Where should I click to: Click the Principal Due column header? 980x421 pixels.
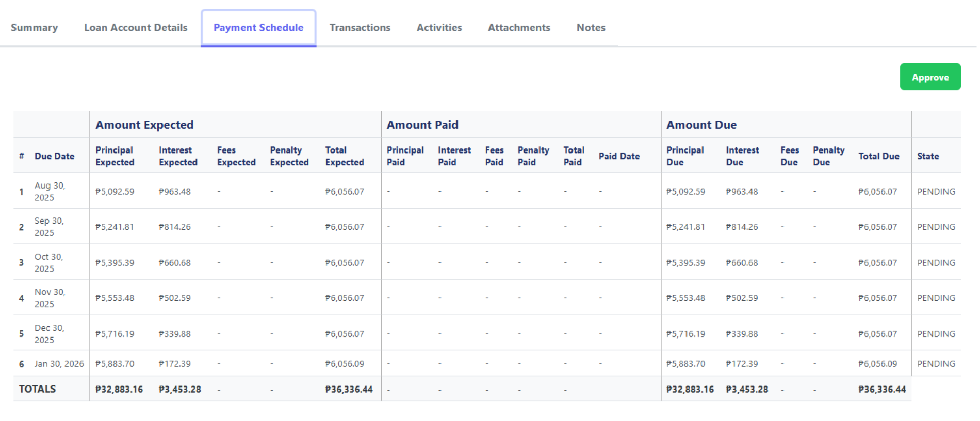coord(685,156)
